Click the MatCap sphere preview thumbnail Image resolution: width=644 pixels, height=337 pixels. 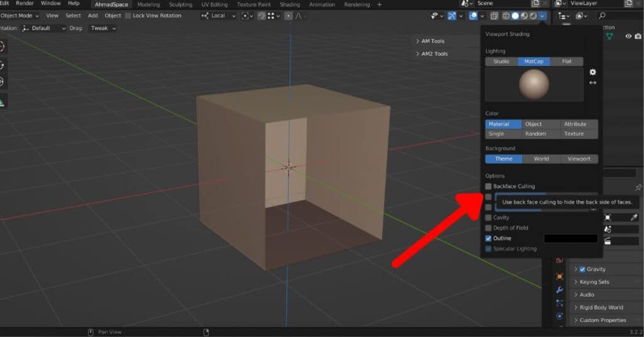(534, 84)
